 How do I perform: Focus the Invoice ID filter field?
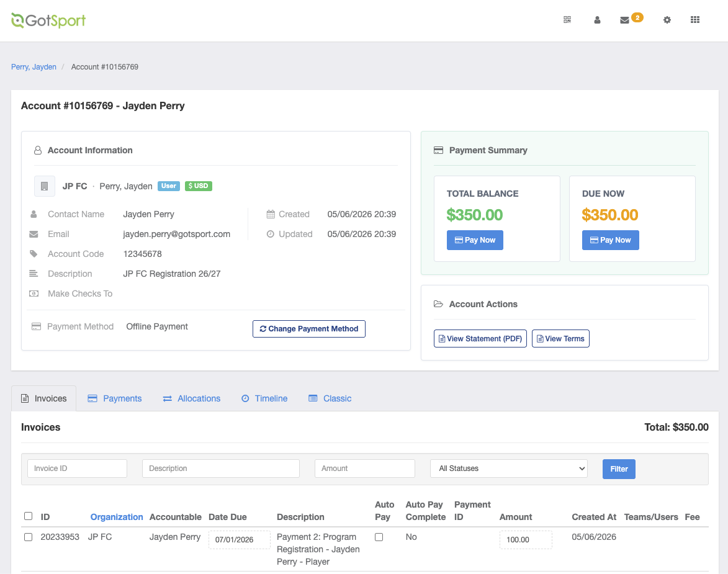77,469
